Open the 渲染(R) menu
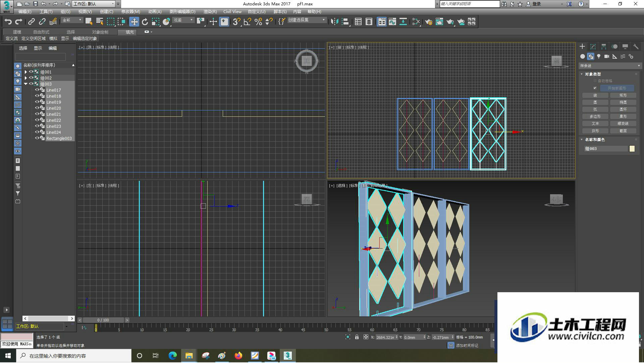The width and height of the screenshot is (644, 363). tap(210, 12)
